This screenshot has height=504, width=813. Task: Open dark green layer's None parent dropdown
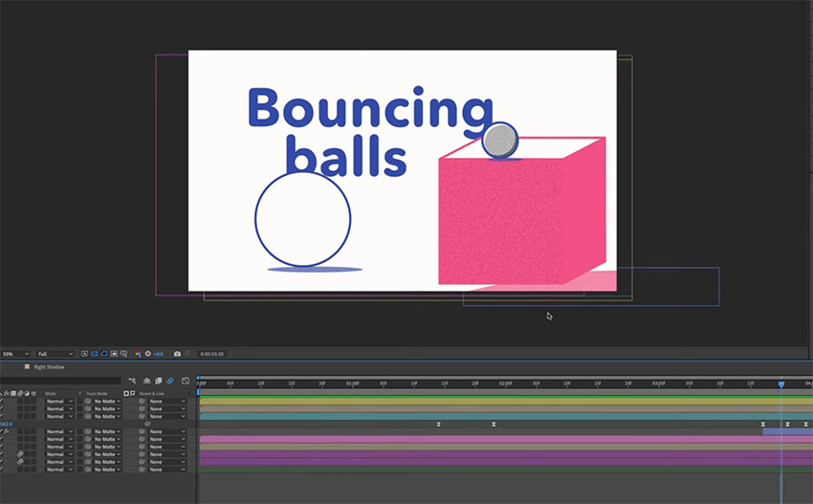167,470
